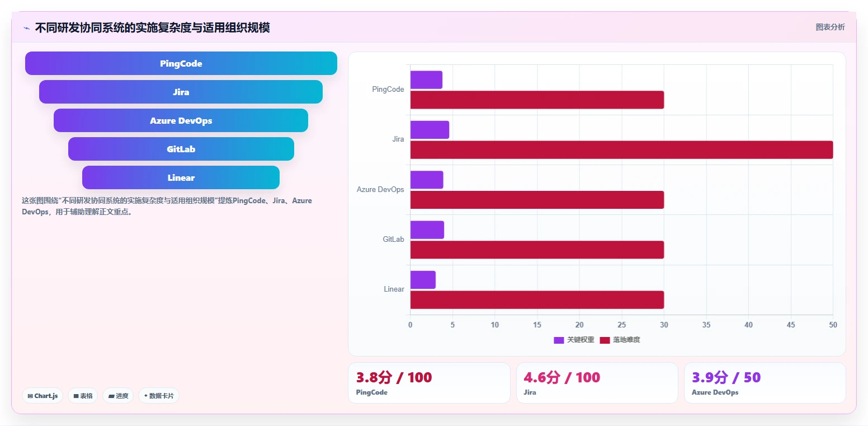Open the 3.9分 / 50 Azure DevOps card
Screen dimensions: 868x426
pos(765,383)
